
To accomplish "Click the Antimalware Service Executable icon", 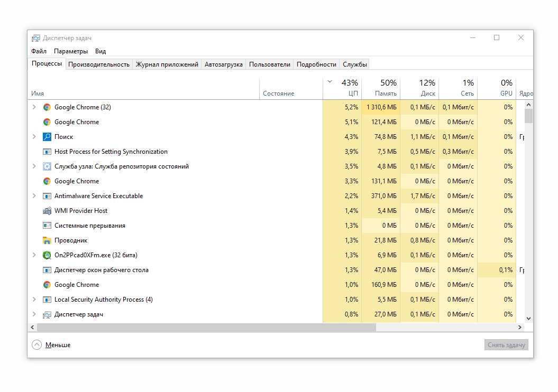I will (x=47, y=196).
